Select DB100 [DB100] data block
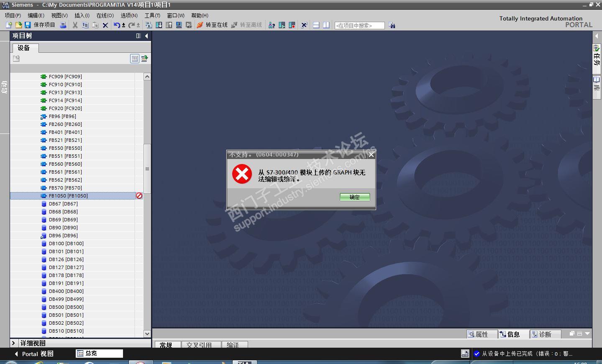The image size is (602, 364). (x=66, y=244)
